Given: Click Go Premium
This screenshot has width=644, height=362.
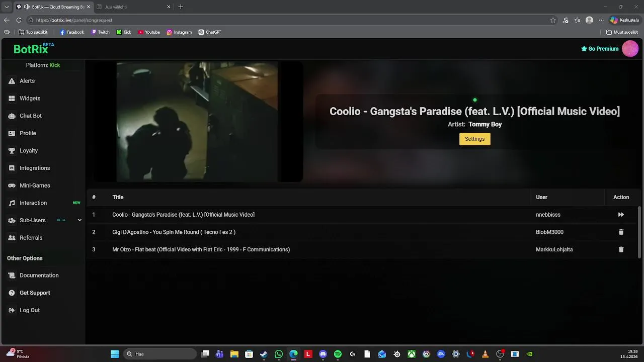Looking at the screenshot, I should (x=600, y=49).
